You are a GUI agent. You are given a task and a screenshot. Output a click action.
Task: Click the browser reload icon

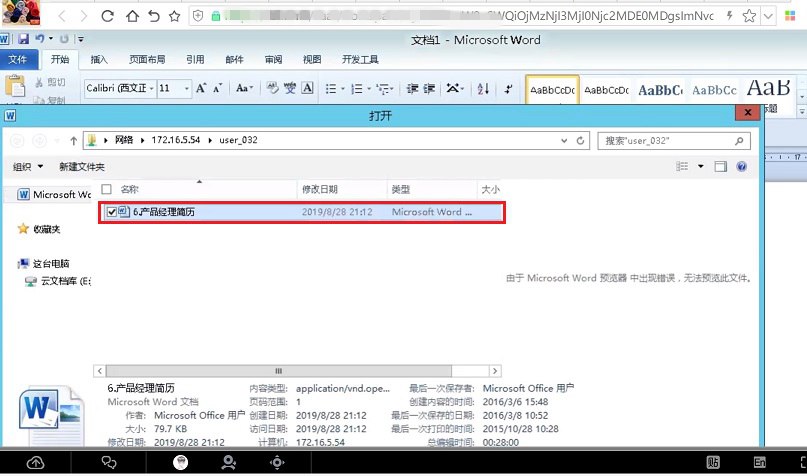pyautogui.click(x=107, y=16)
